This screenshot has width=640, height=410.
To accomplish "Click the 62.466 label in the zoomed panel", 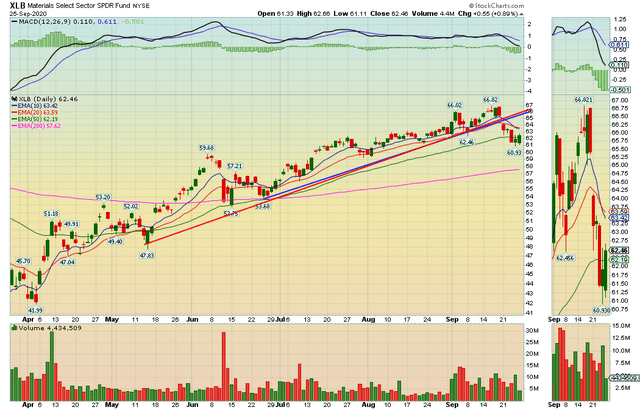I will tap(566, 258).
